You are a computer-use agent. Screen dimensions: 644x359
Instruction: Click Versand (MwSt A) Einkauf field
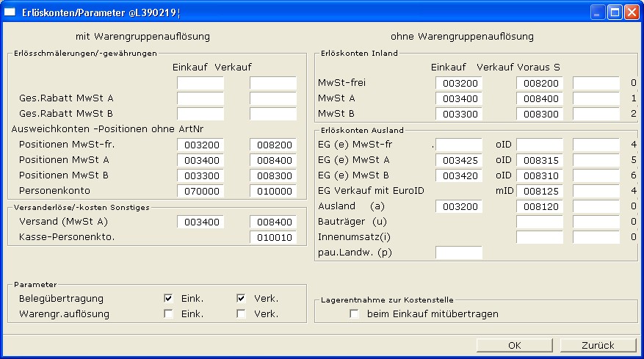[200, 222]
